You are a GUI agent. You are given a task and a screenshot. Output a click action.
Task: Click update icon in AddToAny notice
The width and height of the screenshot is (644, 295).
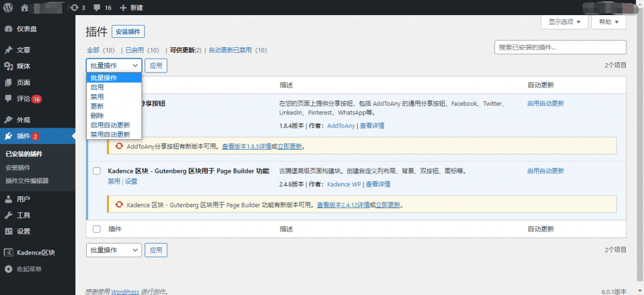[119, 146]
